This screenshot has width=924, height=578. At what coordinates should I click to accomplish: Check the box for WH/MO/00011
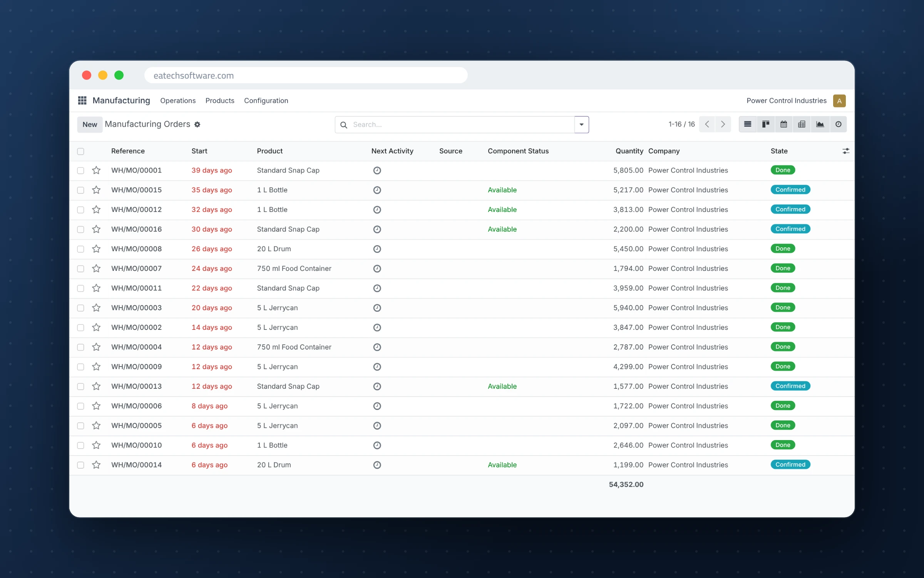(x=80, y=289)
